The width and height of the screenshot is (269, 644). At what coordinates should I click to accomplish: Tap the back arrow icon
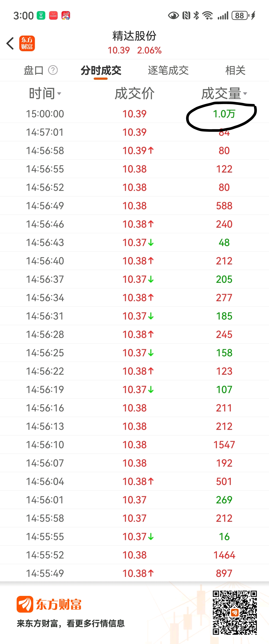tap(10, 44)
